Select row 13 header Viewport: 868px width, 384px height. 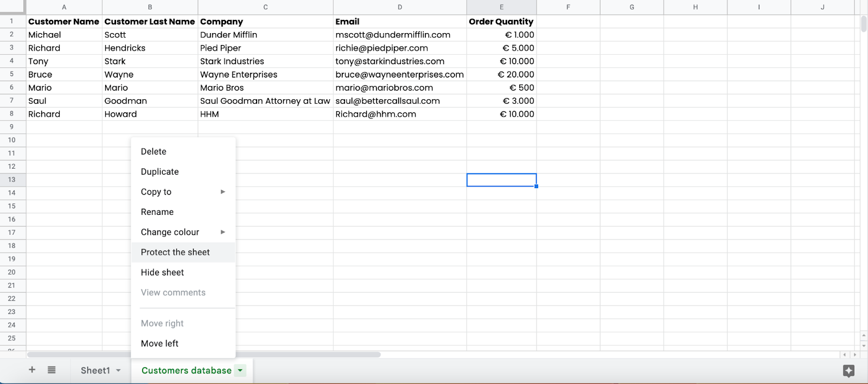12,180
